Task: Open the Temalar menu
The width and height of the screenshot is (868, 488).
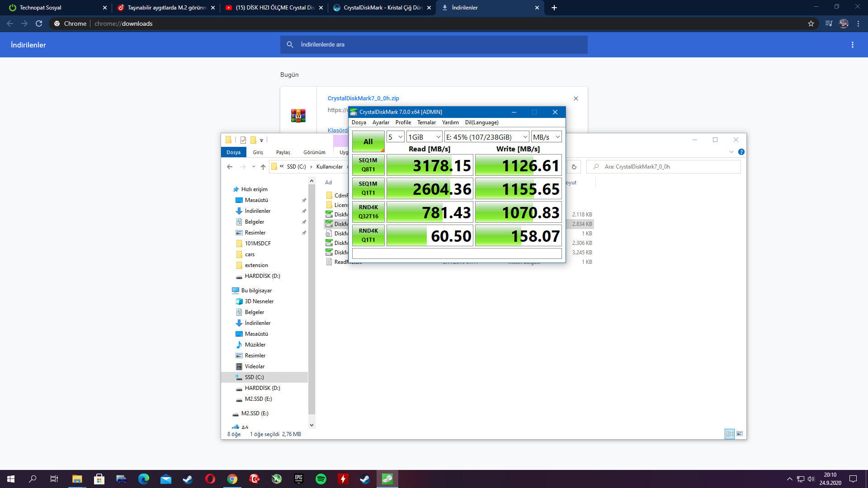Action: point(426,122)
